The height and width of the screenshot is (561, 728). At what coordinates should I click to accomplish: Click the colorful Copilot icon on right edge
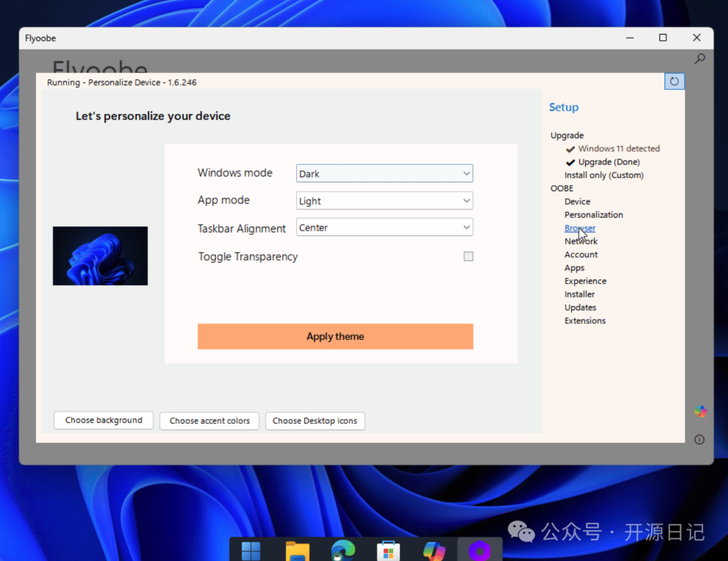coord(700,411)
